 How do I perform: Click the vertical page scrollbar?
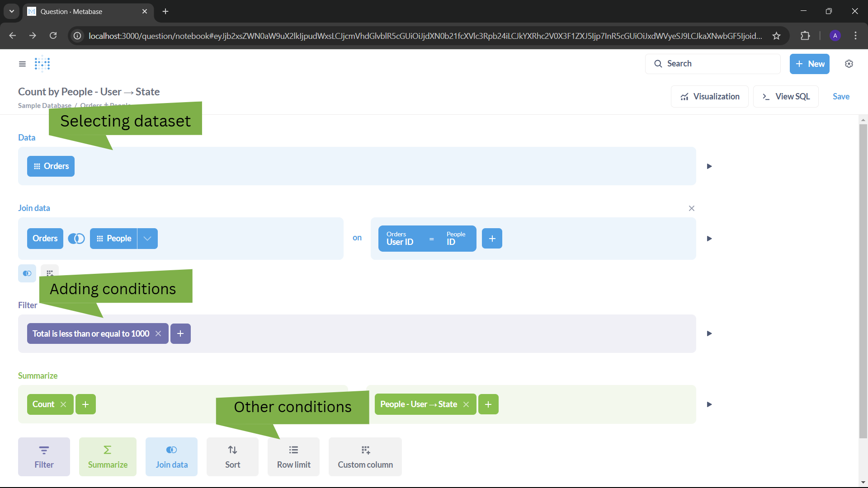(x=863, y=280)
